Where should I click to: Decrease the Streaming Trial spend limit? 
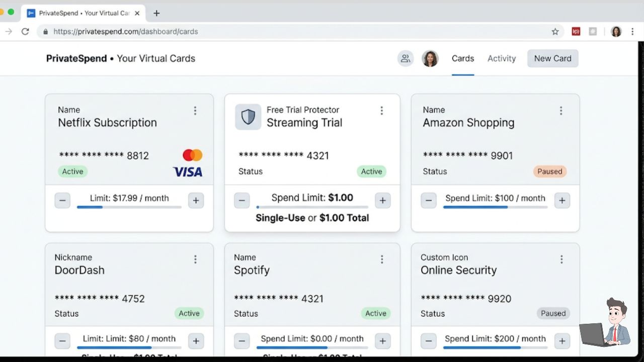coord(242,200)
